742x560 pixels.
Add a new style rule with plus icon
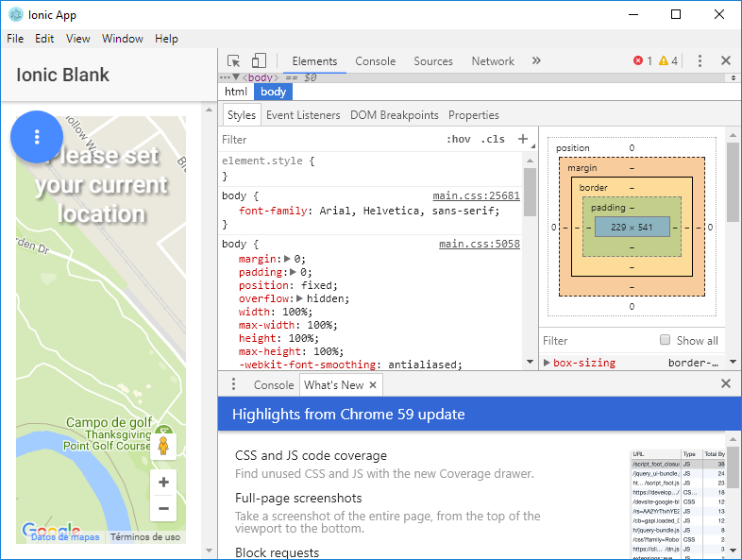523,139
